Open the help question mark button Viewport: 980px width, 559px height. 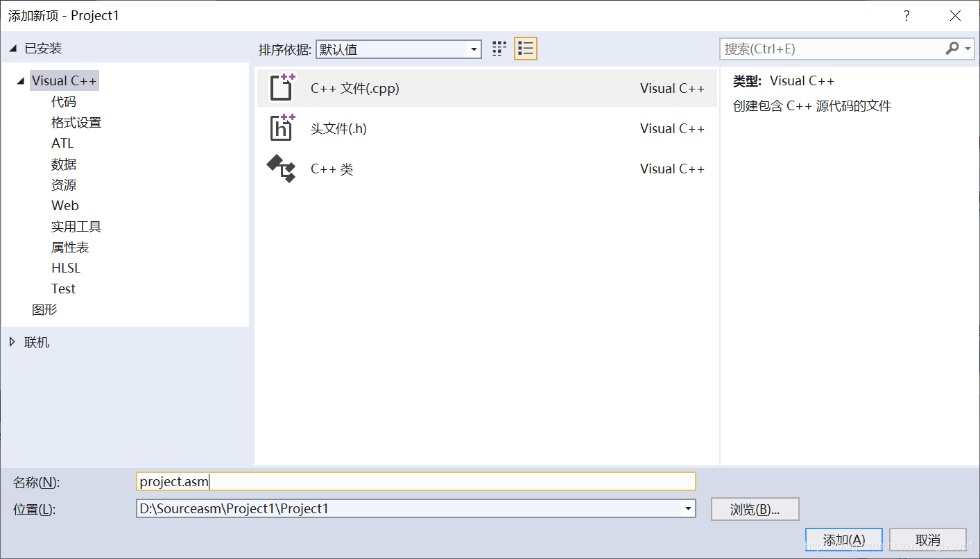[906, 16]
